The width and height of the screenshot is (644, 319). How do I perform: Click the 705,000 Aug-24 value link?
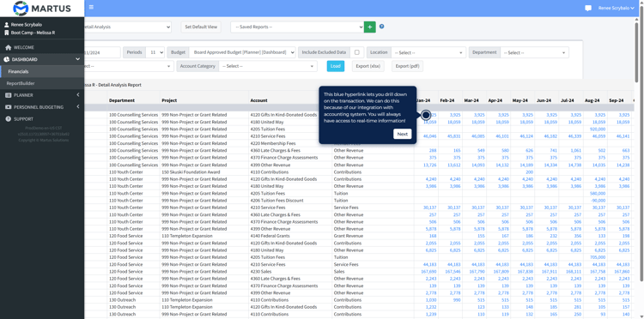click(x=598, y=257)
